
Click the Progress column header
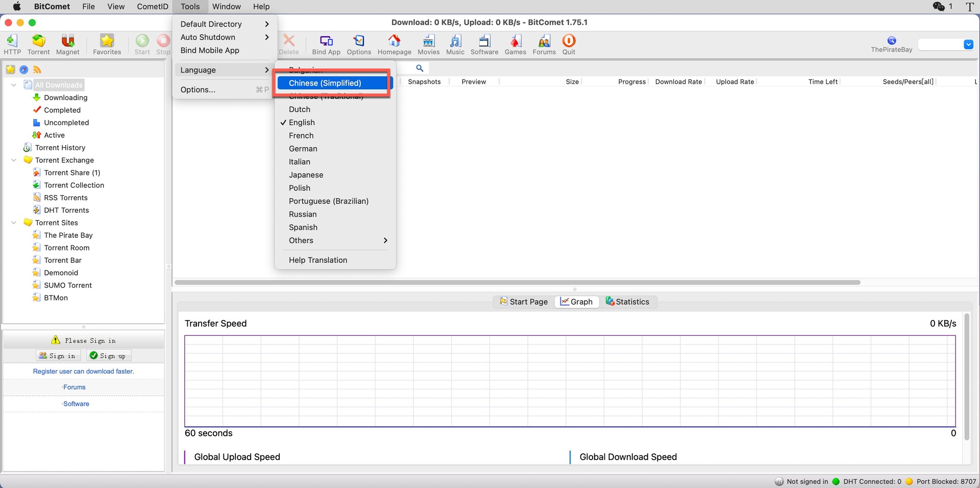632,82
